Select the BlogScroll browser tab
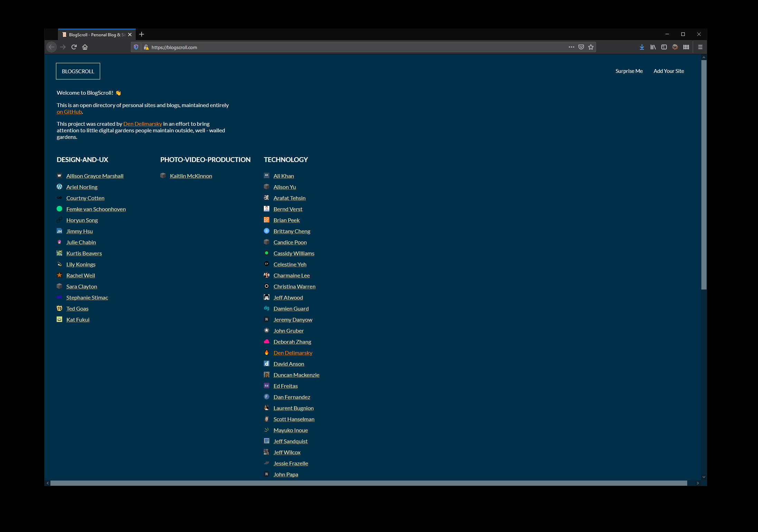The height and width of the screenshot is (532, 758). click(x=97, y=35)
